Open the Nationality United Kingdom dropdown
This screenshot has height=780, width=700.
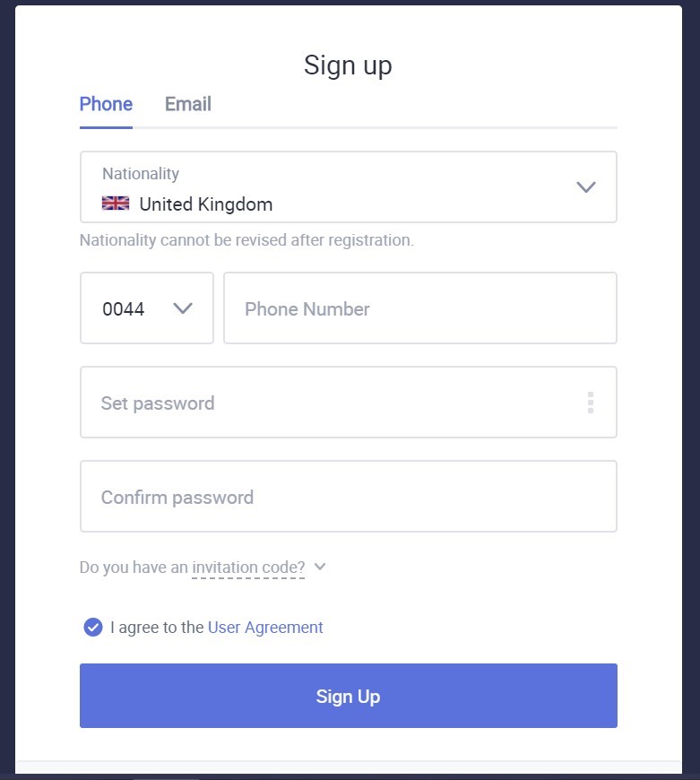[x=349, y=187]
